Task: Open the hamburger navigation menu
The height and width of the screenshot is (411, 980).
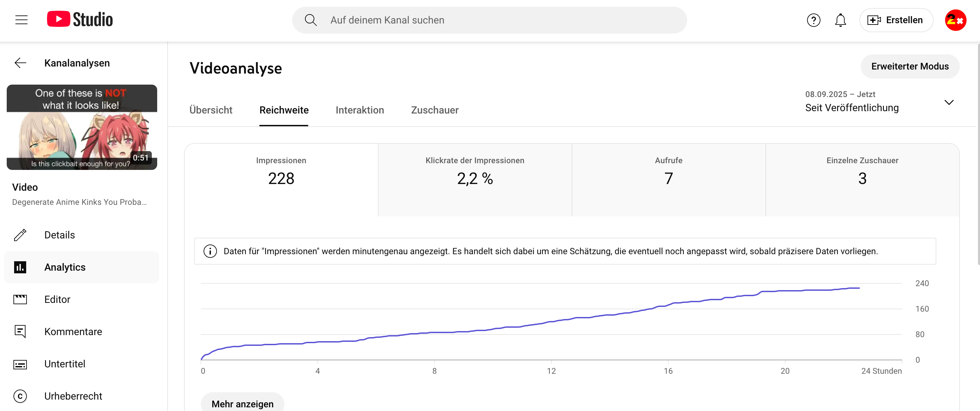Action: pyautogui.click(x=21, y=20)
